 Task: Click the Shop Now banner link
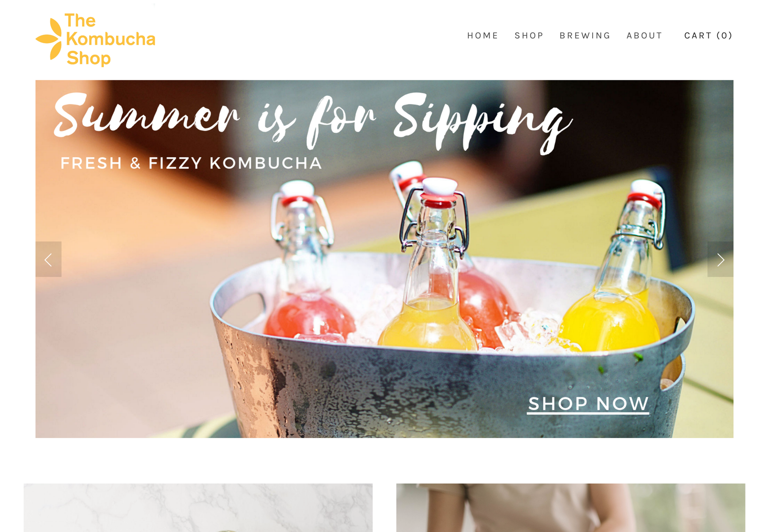pyautogui.click(x=588, y=404)
